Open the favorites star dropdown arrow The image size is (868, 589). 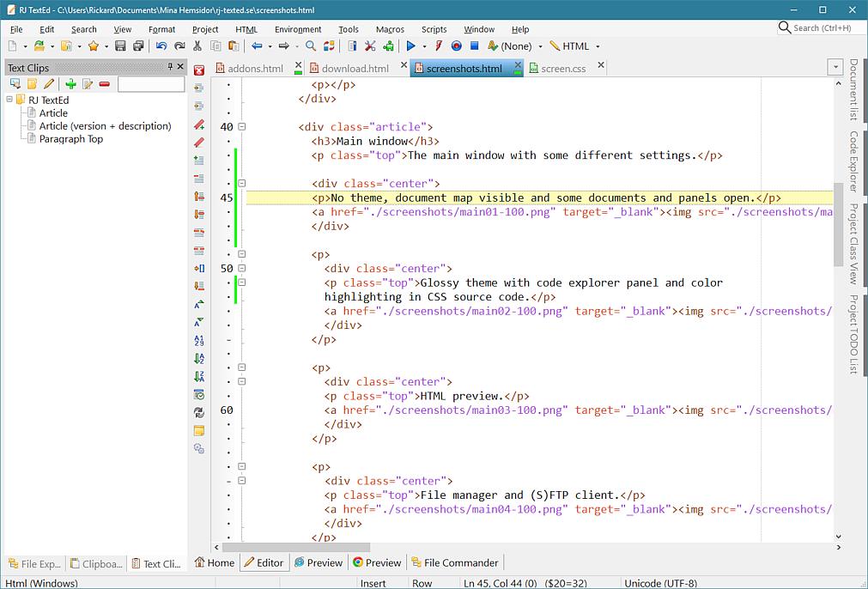[x=106, y=47]
